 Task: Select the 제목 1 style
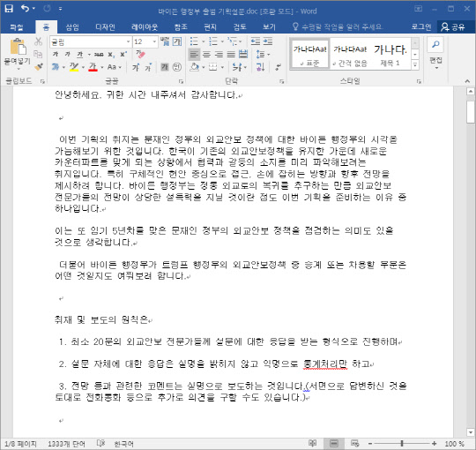coord(390,54)
